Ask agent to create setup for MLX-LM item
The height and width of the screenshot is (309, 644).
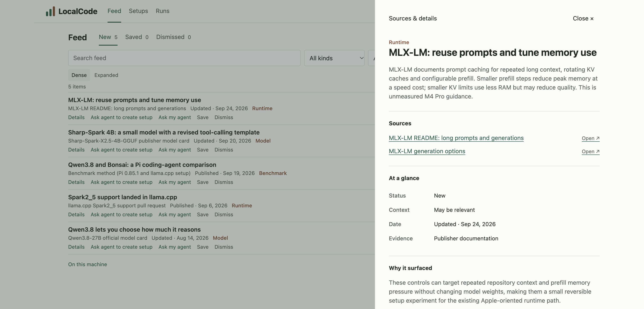coord(122,117)
